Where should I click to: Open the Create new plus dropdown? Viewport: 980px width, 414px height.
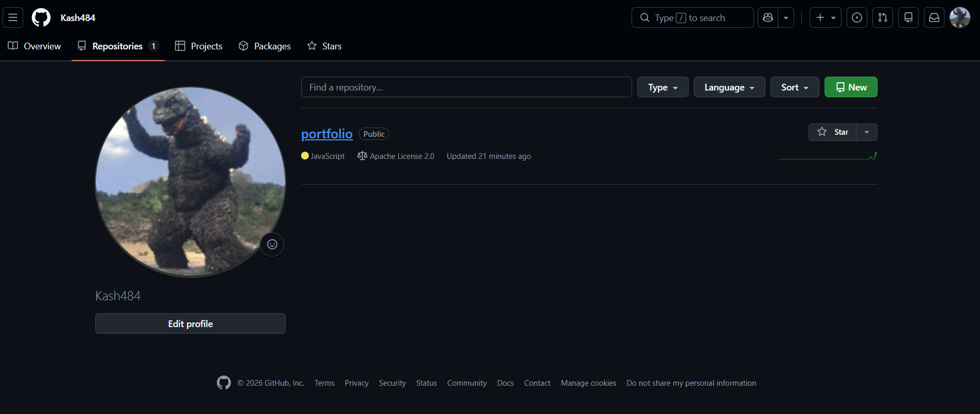[x=826, y=17]
